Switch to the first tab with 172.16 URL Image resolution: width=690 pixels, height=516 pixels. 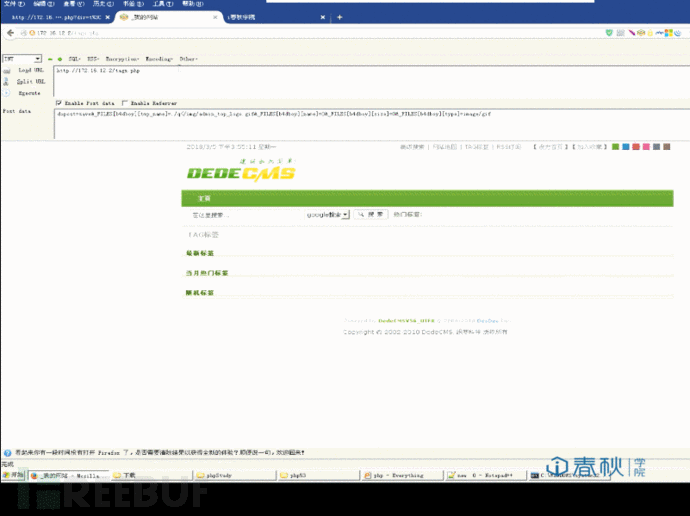(56, 17)
